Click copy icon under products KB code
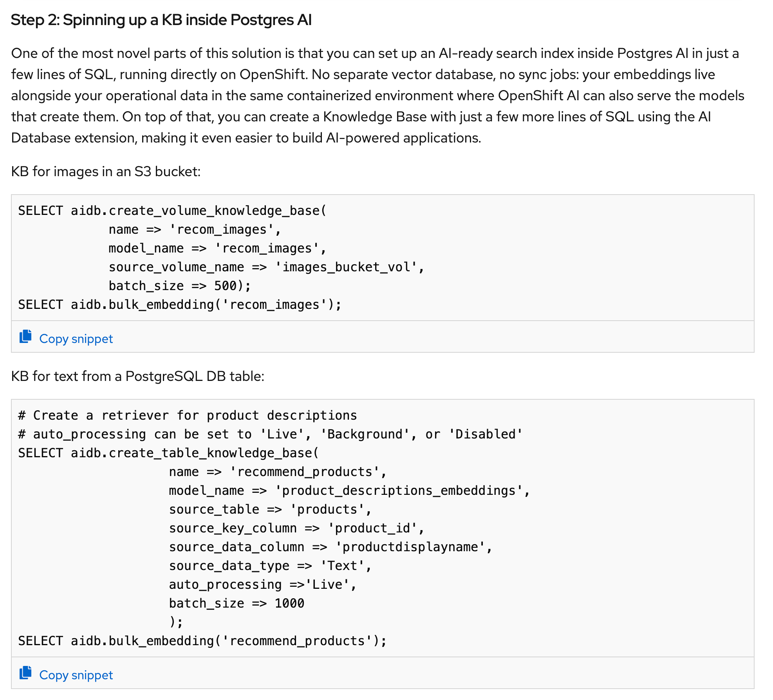Screen dimensions: 773x700 click(25, 673)
